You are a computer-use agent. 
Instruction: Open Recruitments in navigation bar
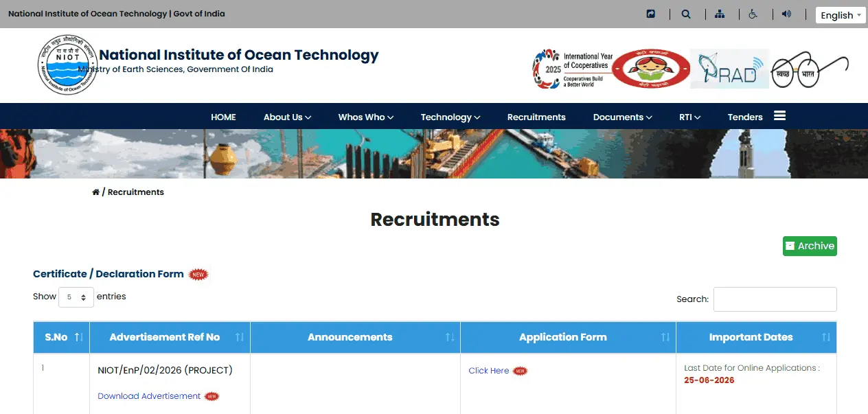click(x=536, y=117)
